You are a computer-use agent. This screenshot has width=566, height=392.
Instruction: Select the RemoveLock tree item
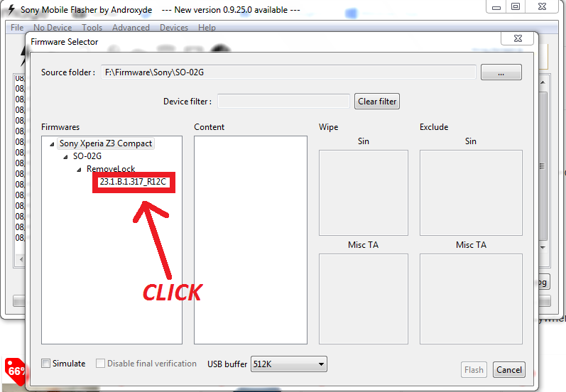point(111,168)
